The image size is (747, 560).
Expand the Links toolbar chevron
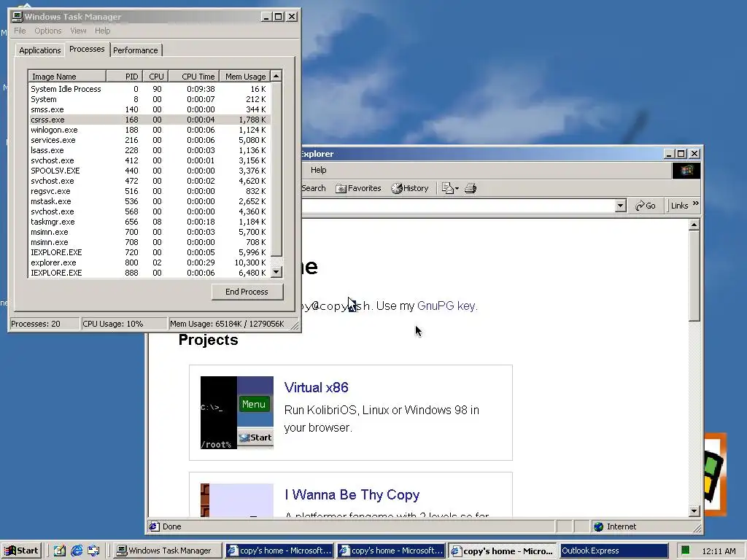pos(695,203)
